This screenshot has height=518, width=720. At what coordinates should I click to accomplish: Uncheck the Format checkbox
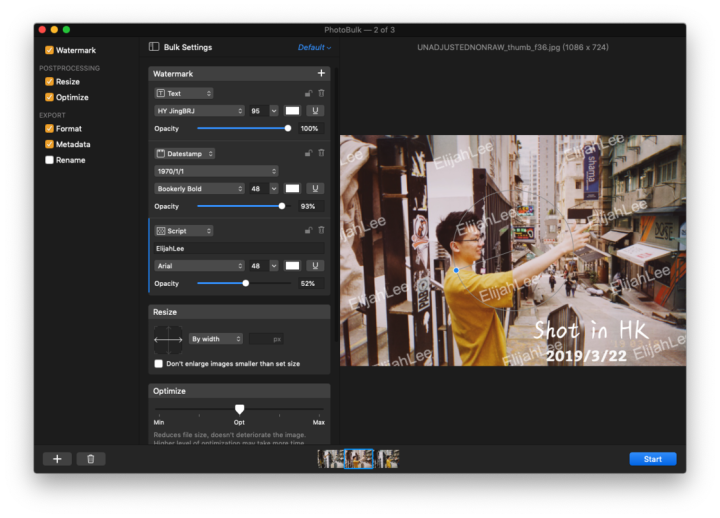pos(49,129)
